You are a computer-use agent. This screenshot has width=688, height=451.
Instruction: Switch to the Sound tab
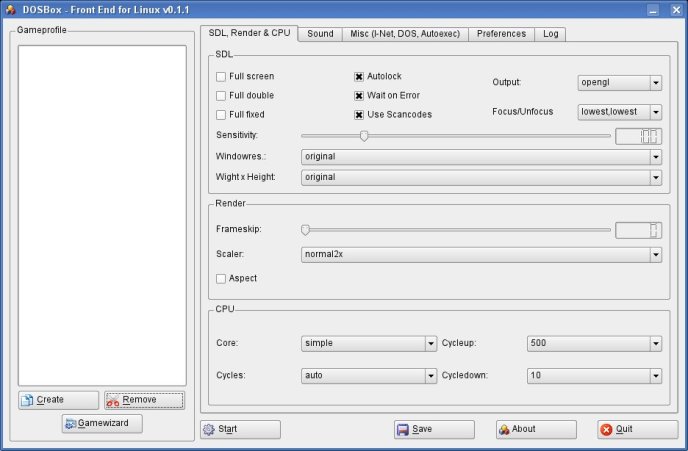[x=320, y=34]
